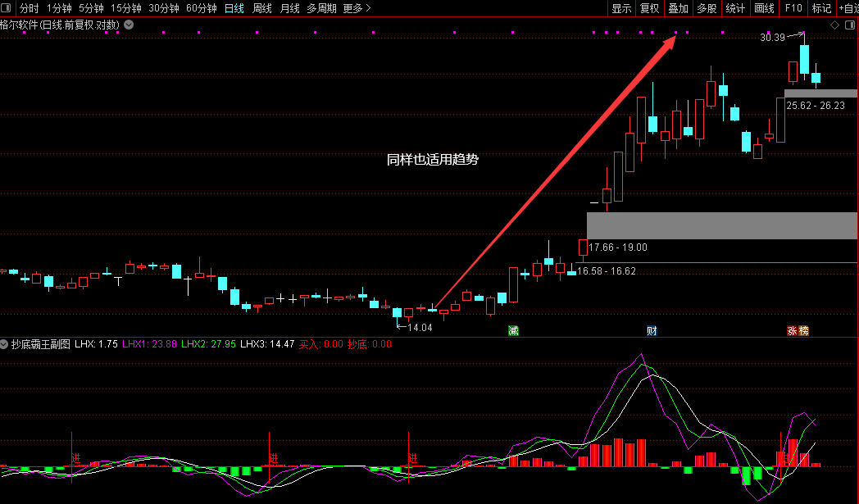Click the 16.58 - 16.62 gap label
This screenshot has height=504, width=859.
coord(607,271)
